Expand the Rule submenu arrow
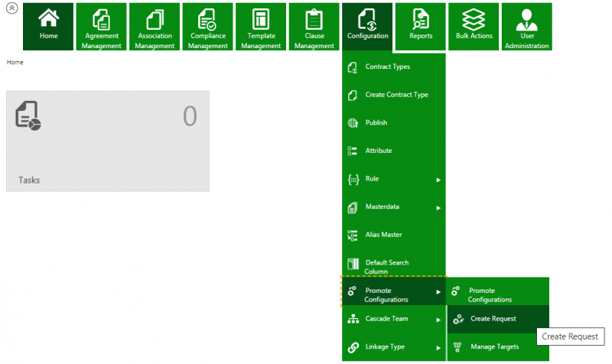This screenshot has width=612, height=364. click(438, 180)
